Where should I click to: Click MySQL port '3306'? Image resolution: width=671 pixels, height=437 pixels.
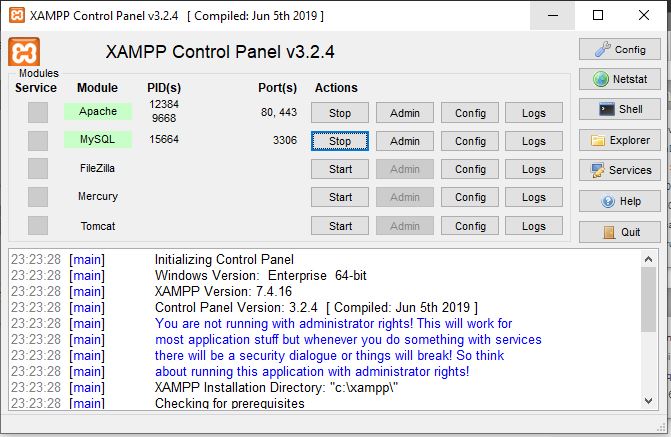[285, 140]
